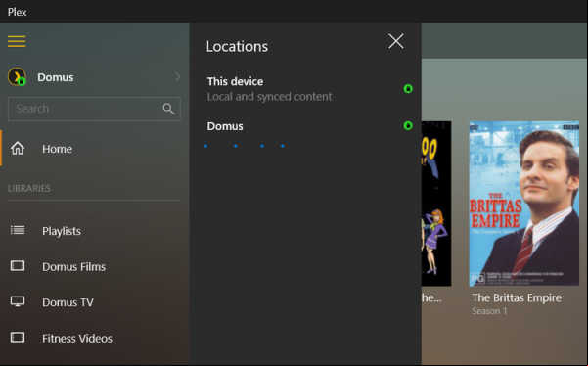Click the Fitness Videos film icon
Screen dimensions: 588x366
(x=18, y=337)
